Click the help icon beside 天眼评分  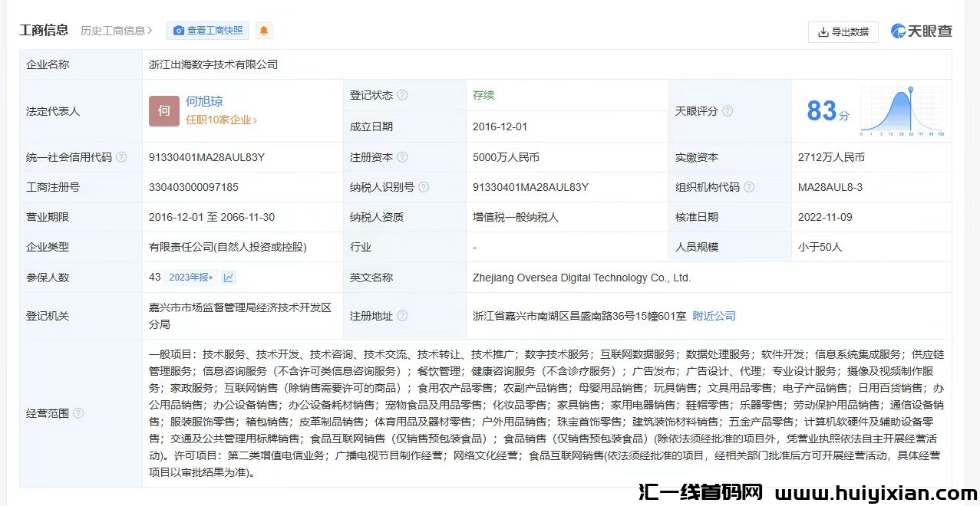tap(728, 111)
